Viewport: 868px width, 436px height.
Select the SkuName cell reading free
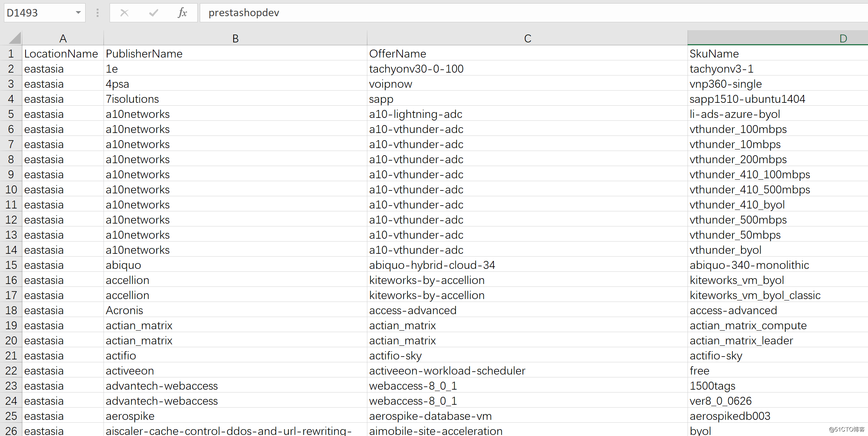point(778,371)
